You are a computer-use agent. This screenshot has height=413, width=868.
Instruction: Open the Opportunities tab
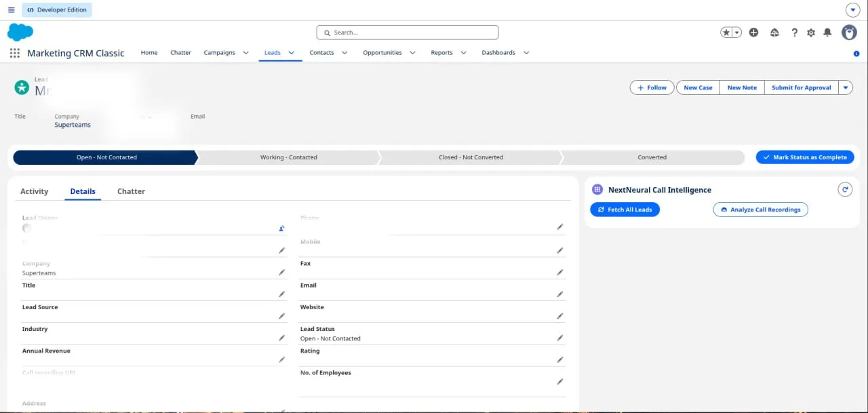click(x=382, y=53)
